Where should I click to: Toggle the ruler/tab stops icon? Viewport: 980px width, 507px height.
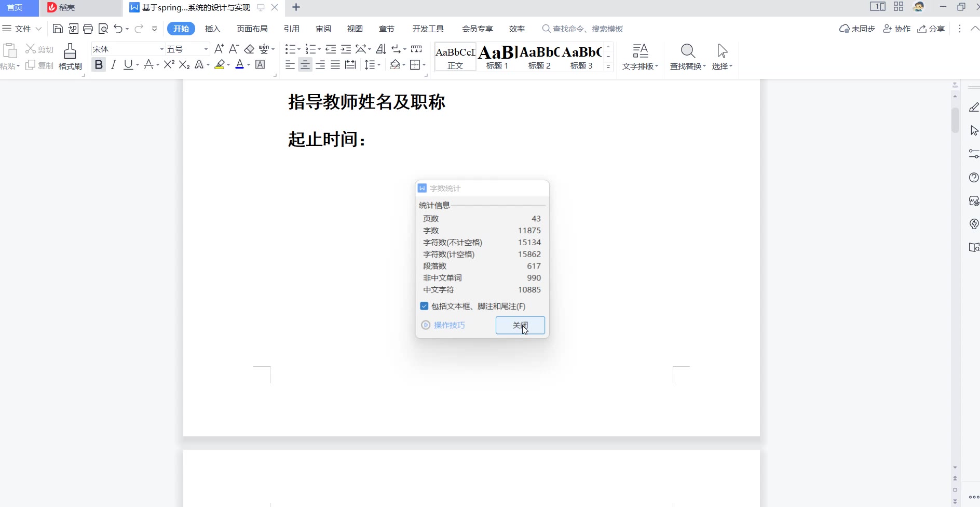coord(416,49)
